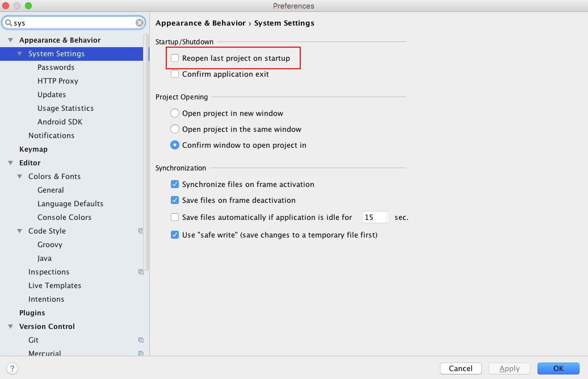
Task: Click the project-level icon beside Git
Action: 141,340
